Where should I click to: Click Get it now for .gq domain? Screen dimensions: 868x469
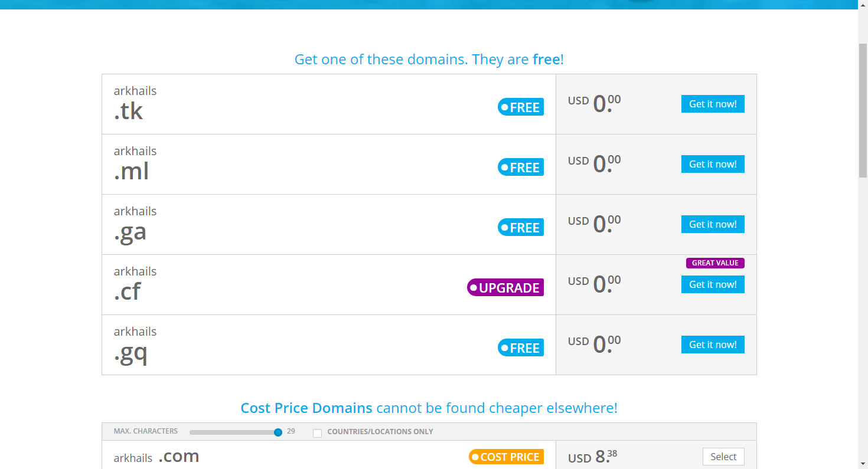(713, 345)
